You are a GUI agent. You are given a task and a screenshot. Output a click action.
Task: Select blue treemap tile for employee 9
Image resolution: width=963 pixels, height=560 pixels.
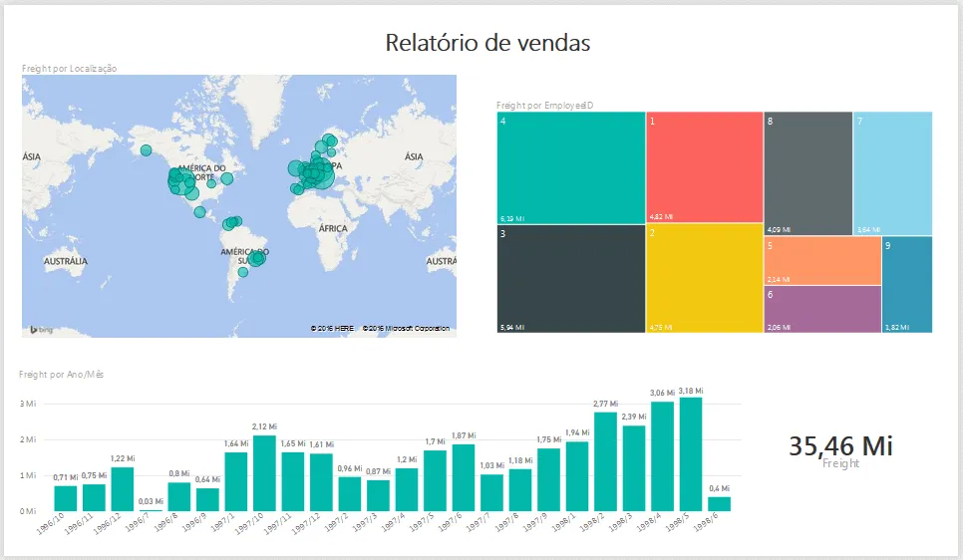tap(908, 284)
